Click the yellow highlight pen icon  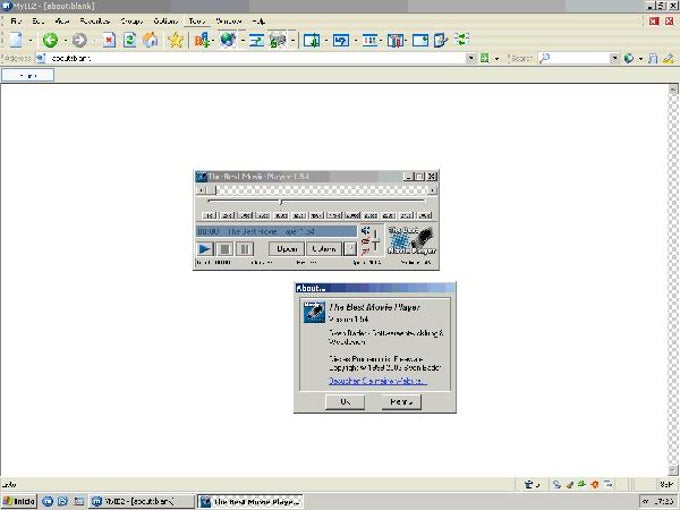point(668,58)
